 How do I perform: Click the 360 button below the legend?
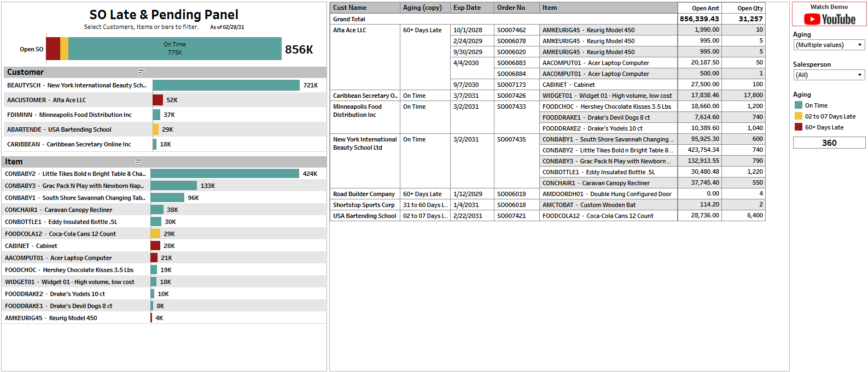click(x=829, y=143)
